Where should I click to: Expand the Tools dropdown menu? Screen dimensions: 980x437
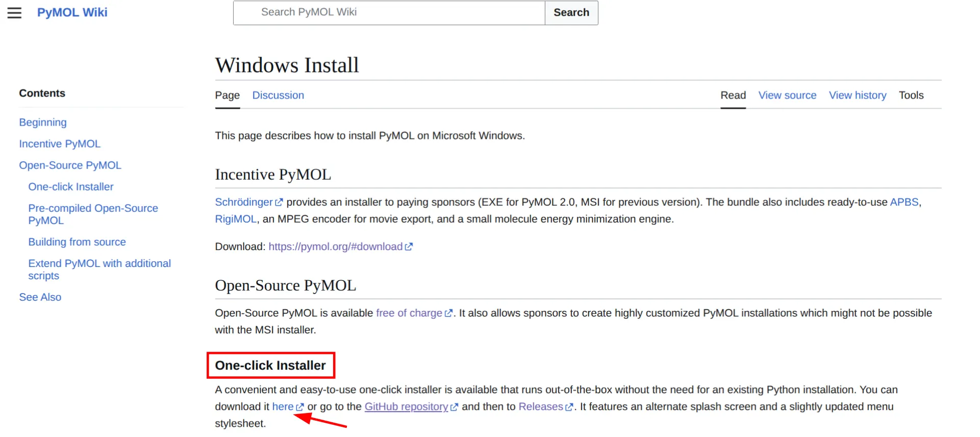[911, 95]
